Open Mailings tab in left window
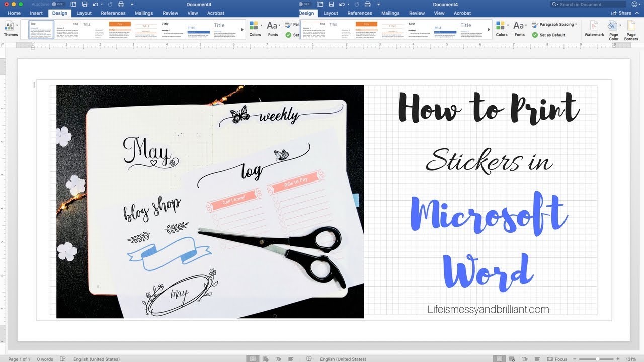Screen dimensions: 644x362 pos(143,13)
